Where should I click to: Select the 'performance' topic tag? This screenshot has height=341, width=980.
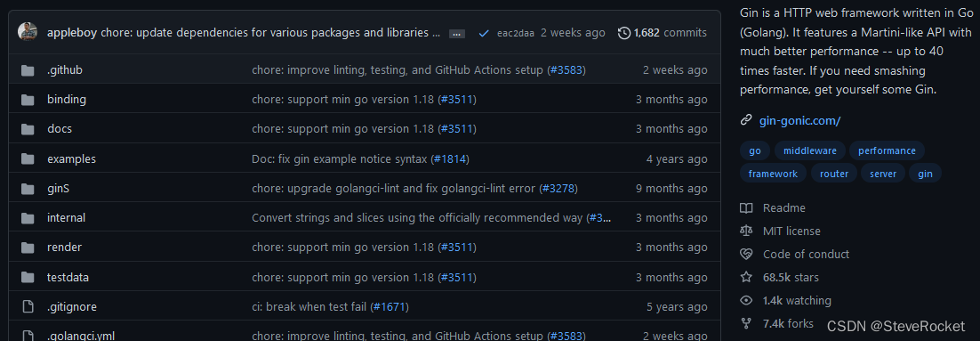tap(887, 150)
